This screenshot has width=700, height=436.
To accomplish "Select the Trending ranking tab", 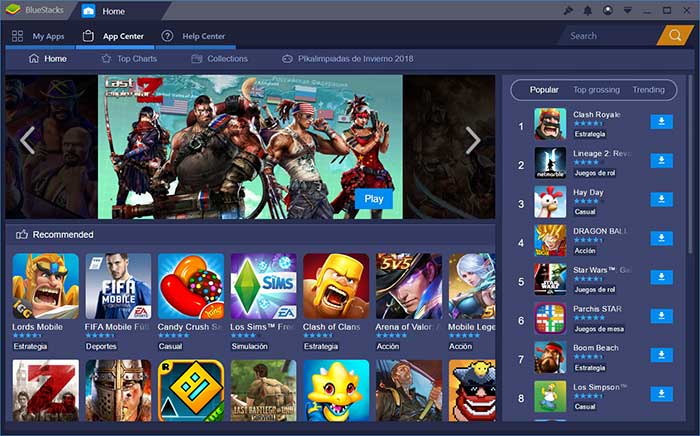I will (648, 90).
